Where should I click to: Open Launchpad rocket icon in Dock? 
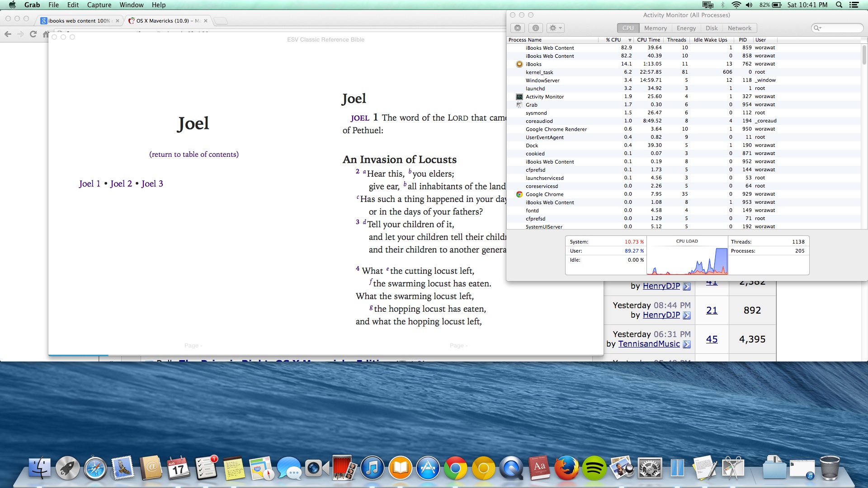pos(68,468)
